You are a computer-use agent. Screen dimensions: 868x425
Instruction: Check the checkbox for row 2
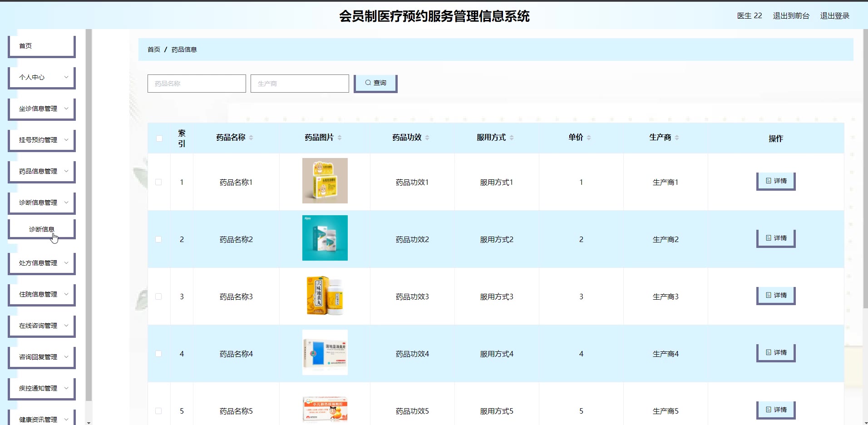(x=158, y=239)
